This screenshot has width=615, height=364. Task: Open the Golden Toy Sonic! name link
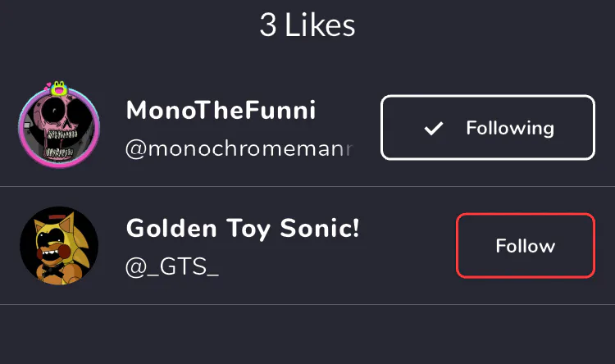pos(243,229)
